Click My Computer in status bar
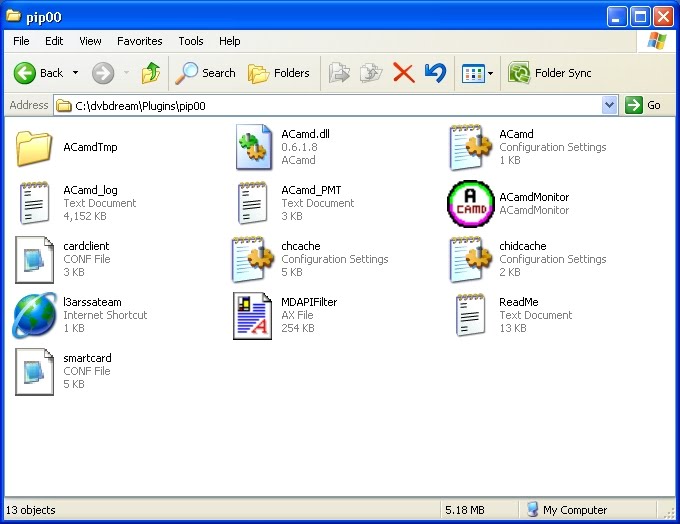The height and width of the screenshot is (524, 680). (567, 510)
